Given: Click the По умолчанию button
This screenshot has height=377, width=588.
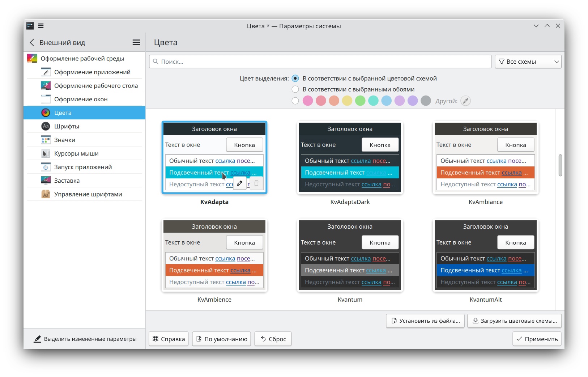Looking at the screenshot, I should tap(221, 339).
